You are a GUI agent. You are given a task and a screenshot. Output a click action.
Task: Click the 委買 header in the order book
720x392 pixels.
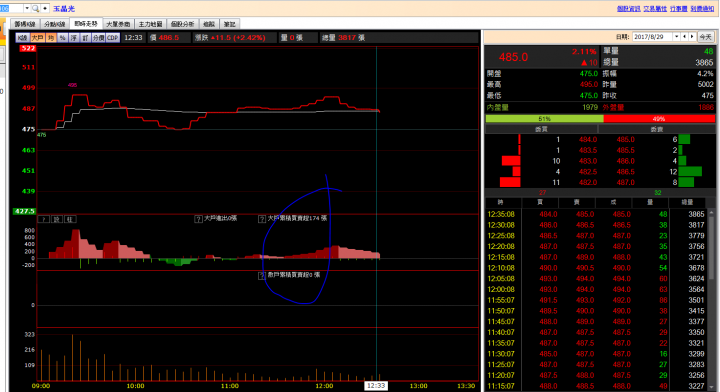coord(541,129)
